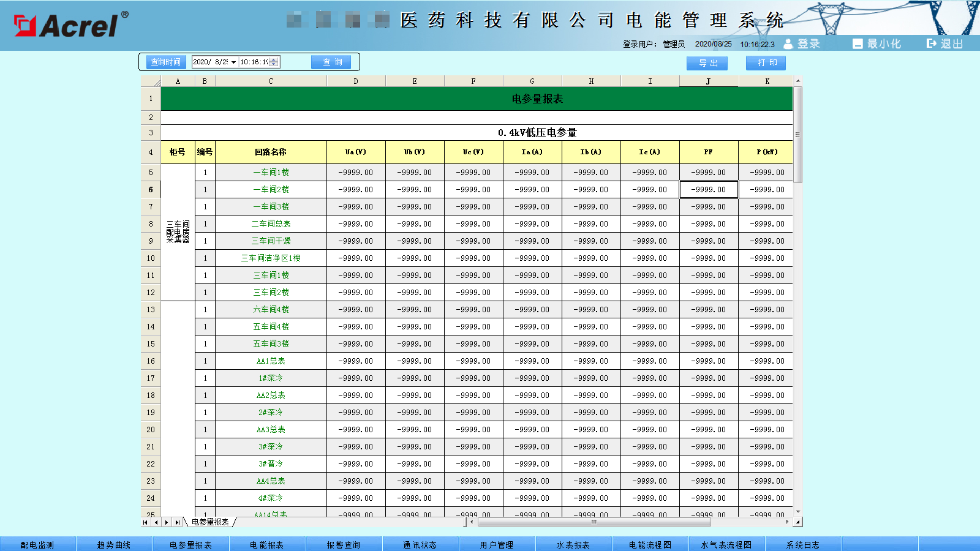Click the 打印 print button
The image size is (980, 551).
coord(766,62)
